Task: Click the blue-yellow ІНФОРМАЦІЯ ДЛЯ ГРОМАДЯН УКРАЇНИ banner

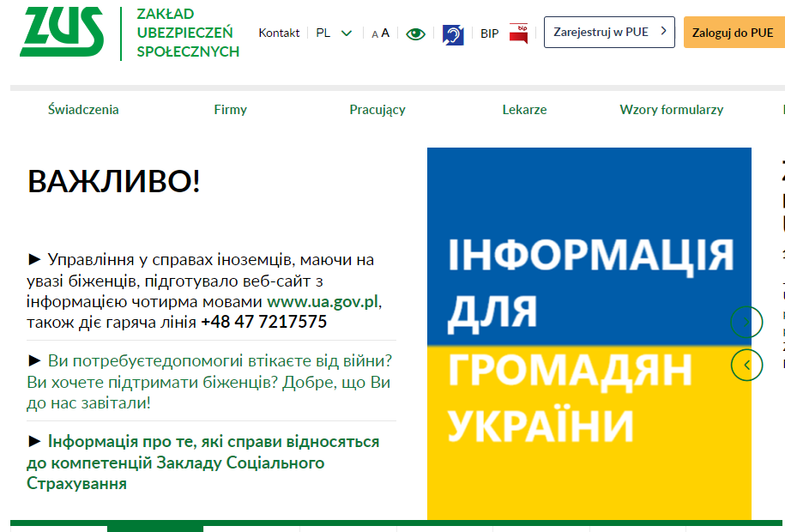Action: [x=589, y=333]
